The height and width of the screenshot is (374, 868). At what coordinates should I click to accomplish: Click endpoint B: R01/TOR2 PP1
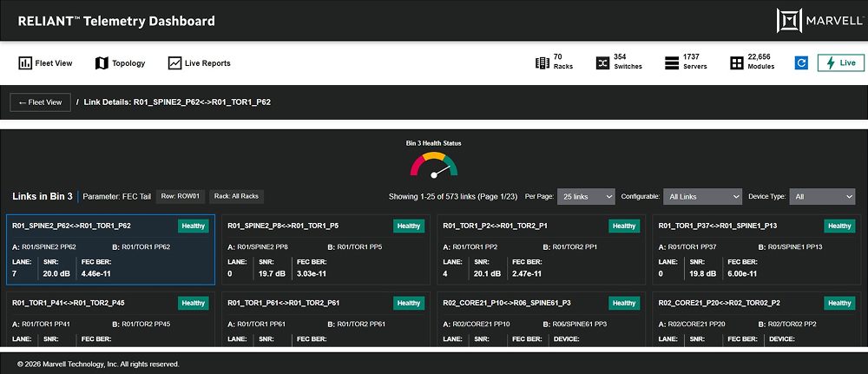click(570, 247)
